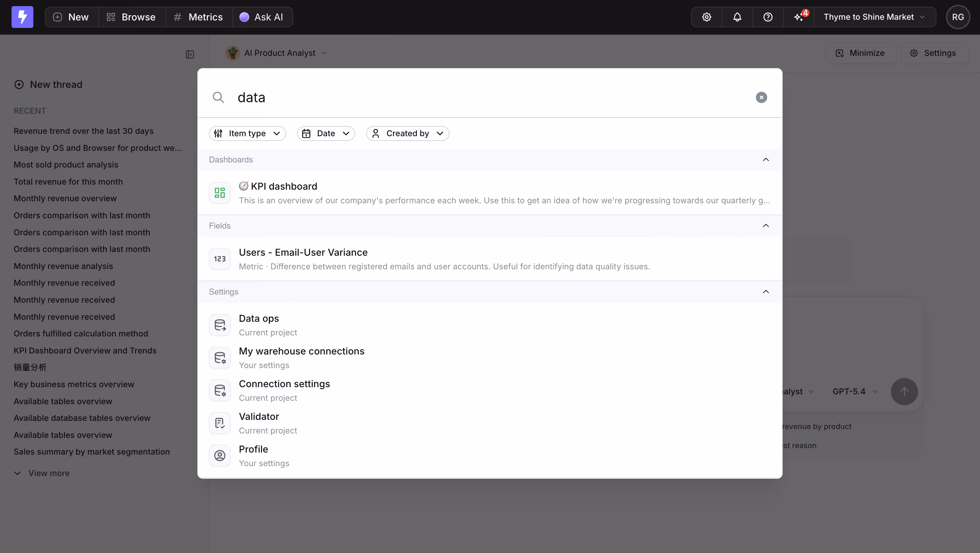
Task: Click the send arrow button
Action: [x=904, y=392]
